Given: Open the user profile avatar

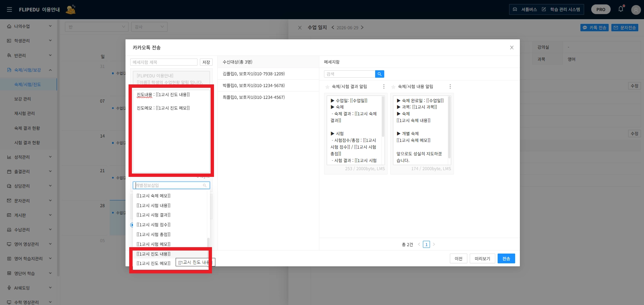Looking at the screenshot, I should pyautogui.click(x=636, y=10).
